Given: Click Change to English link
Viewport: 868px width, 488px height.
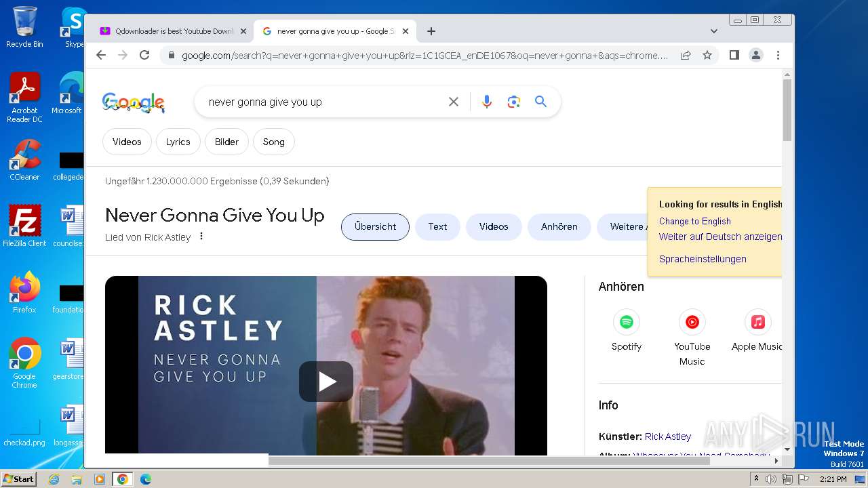Looking at the screenshot, I should [x=695, y=221].
